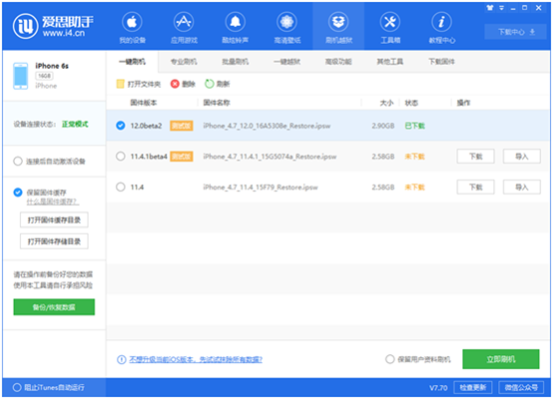Click 导入 button for 11.4 firmware
Viewport: 553px width, 399px height.
click(522, 187)
